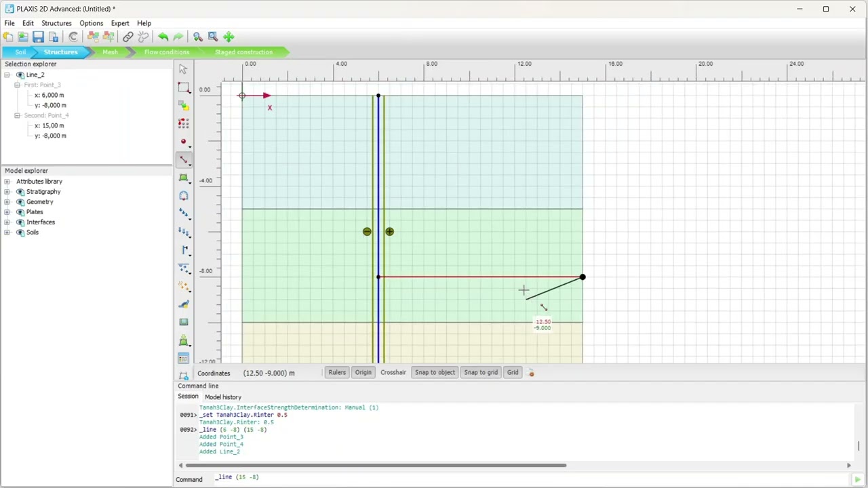Viewport: 868px width, 488px height.
Task: Click the command log horizontal scrollbar
Action: (376, 466)
